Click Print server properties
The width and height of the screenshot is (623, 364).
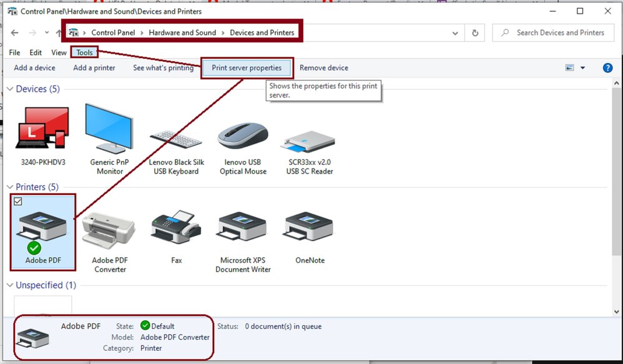click(247, 68)
